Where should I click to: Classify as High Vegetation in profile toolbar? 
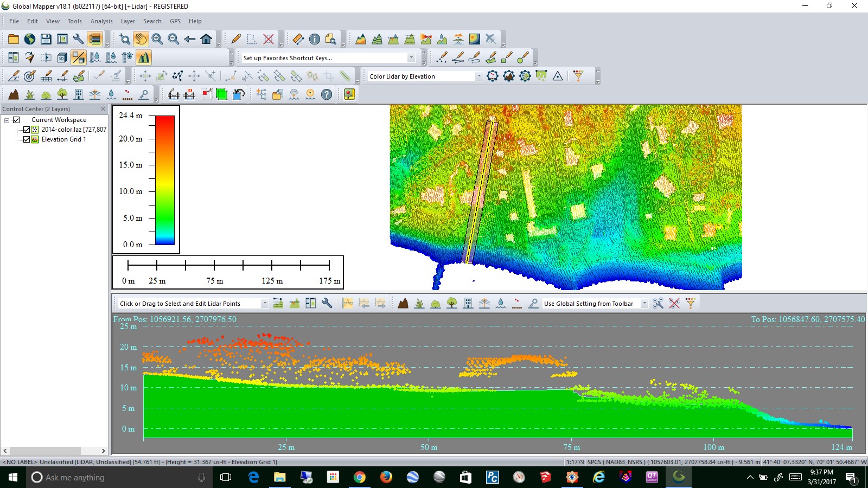coord(452,304)
